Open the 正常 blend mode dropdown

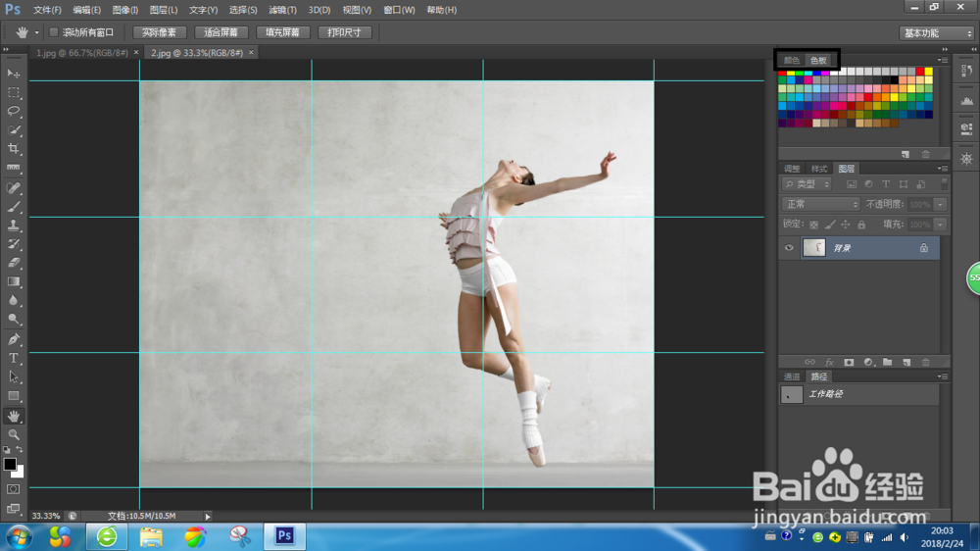click(x=820, y=204)
